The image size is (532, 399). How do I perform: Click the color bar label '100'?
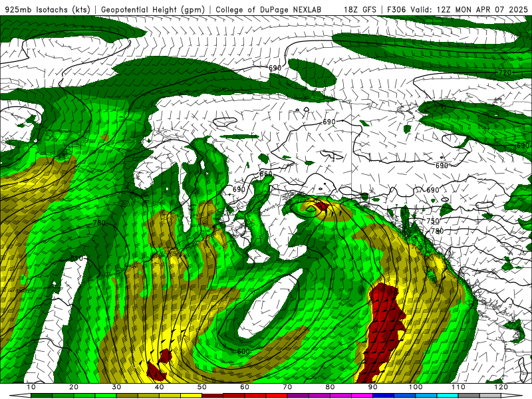point(416,387)
